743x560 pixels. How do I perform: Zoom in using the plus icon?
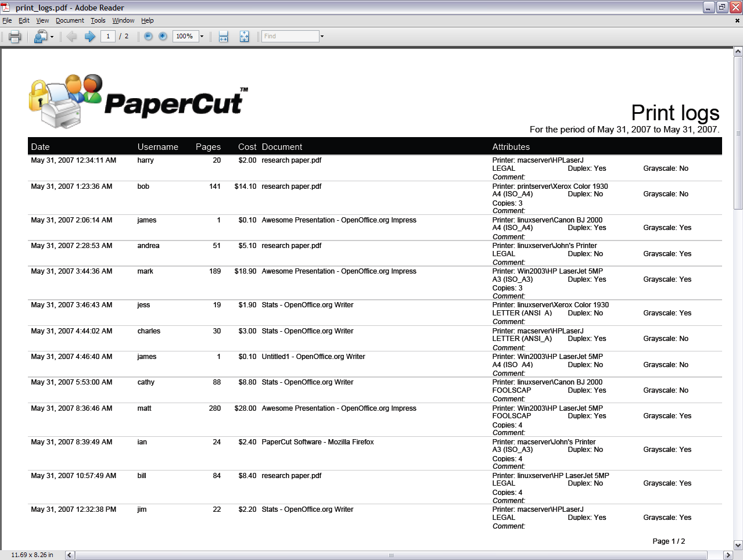[163, 37]
